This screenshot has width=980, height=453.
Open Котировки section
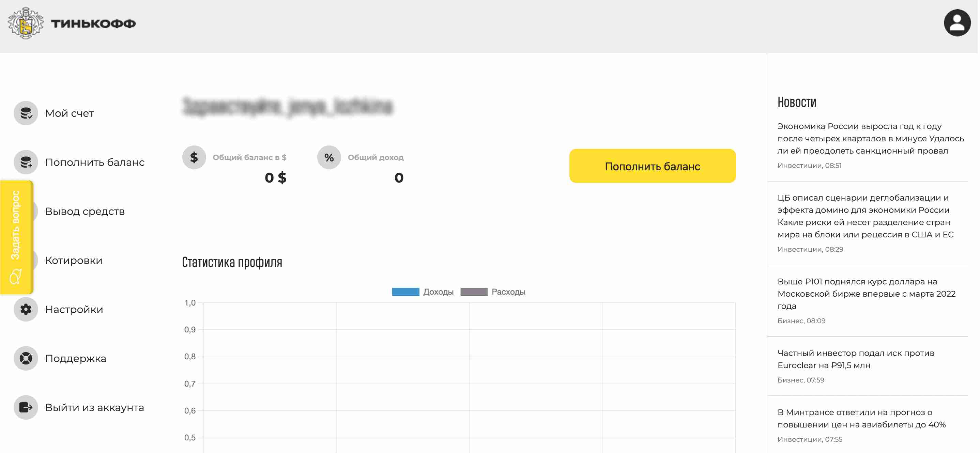tap(74, 261)
